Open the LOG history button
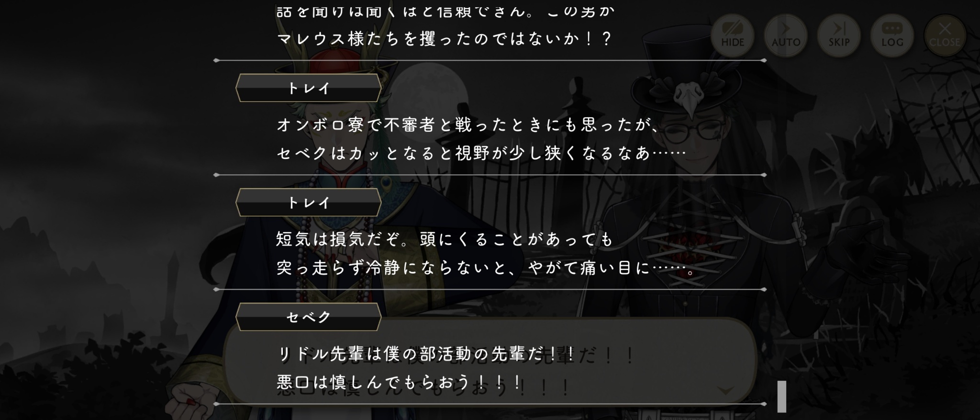This screenshot has width=980, height=420. tap(892, 35)
